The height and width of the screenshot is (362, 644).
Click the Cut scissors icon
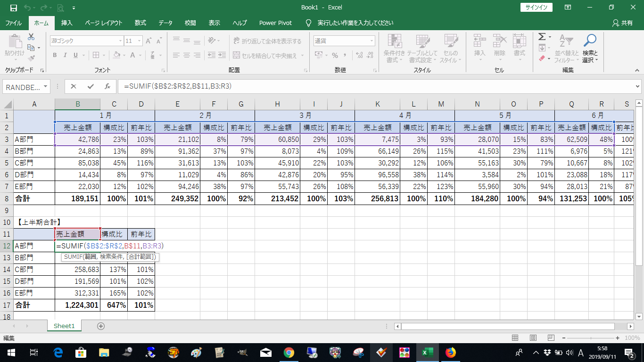[31, 37]
